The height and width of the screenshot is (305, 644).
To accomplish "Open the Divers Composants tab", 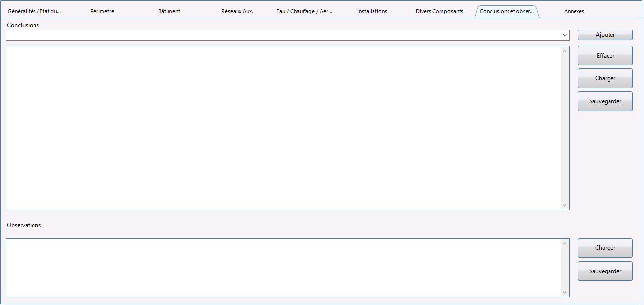I will point(440,11).
